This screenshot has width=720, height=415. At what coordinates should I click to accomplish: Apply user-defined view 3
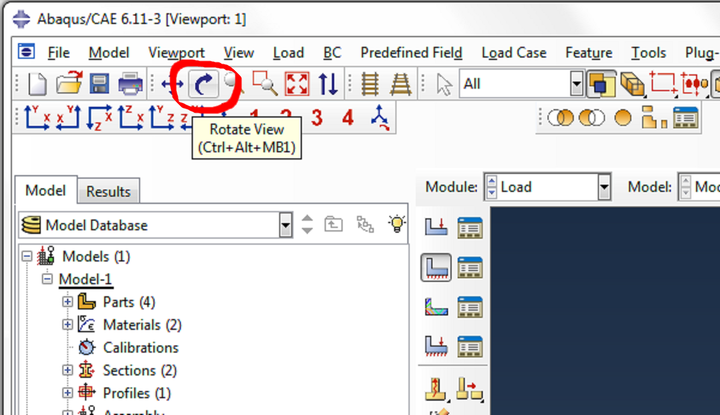click(316, 118)
